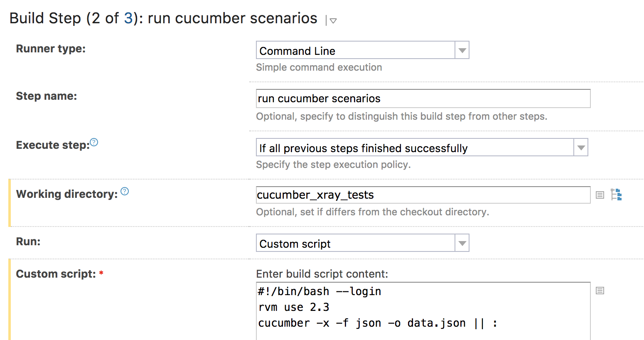Focus the Working directory input field
644x340 pixels.
423,195
